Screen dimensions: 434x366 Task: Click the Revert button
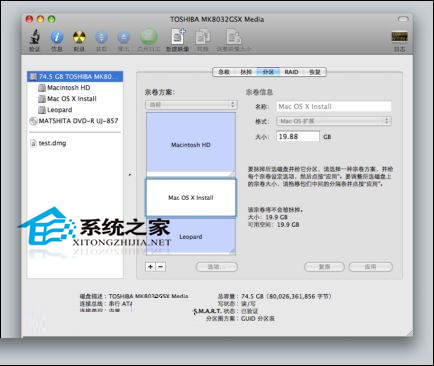tap(324, 267)
